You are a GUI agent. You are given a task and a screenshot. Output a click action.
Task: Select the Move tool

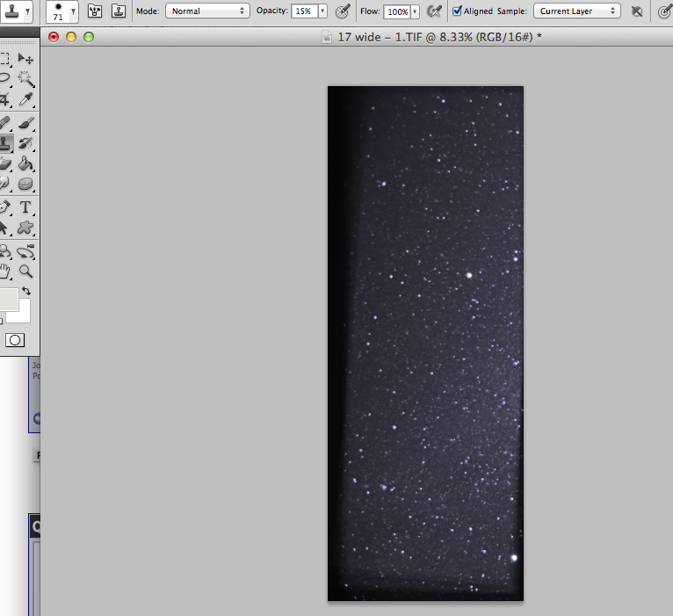[25, 58]
